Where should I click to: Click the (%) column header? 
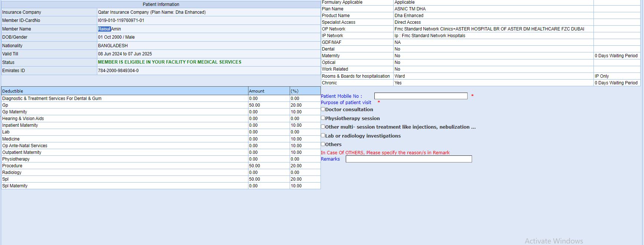click(295, 91)
